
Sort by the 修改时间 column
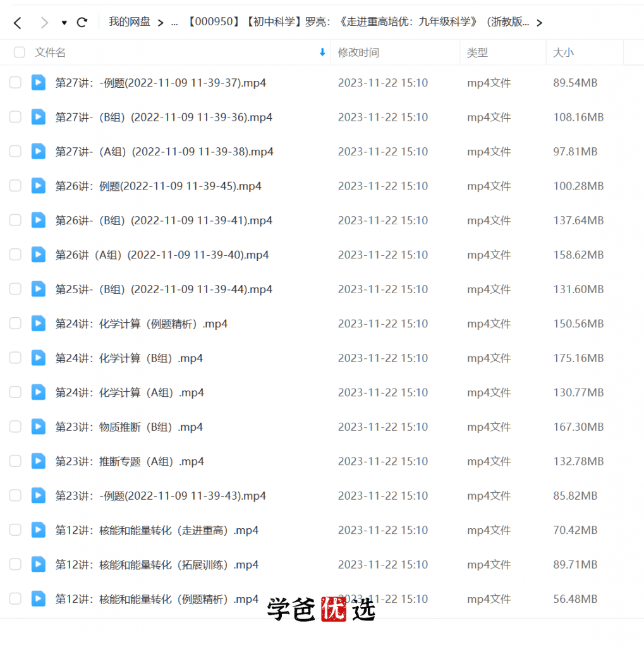[358, 52]
